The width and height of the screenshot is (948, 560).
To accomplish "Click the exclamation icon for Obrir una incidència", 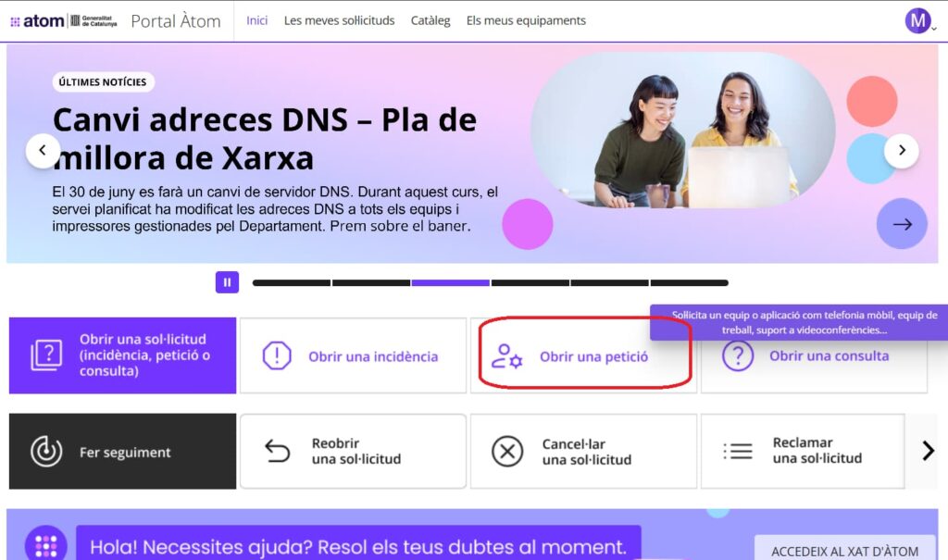I will click(x=277, y=355).
